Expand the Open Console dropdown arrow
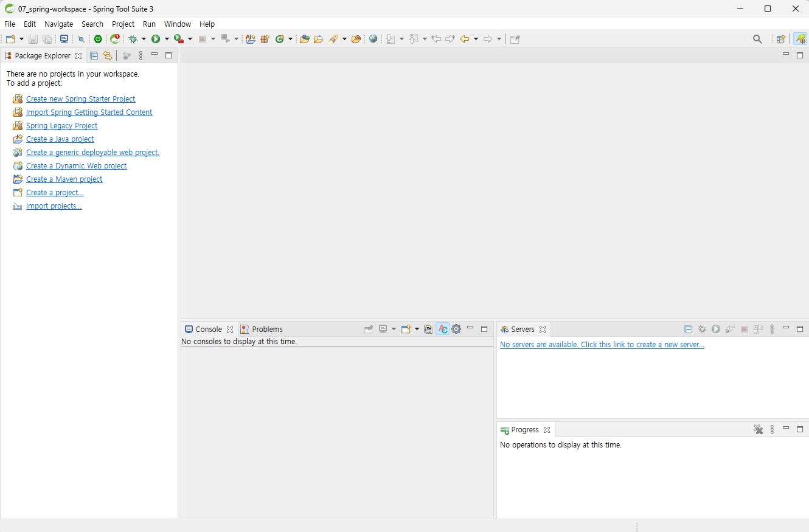Screen dimensions: 809x532 tap(417, 329)
